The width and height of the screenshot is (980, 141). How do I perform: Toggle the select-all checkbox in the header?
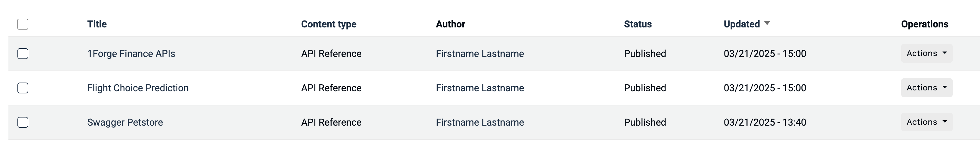coord(23,24)
